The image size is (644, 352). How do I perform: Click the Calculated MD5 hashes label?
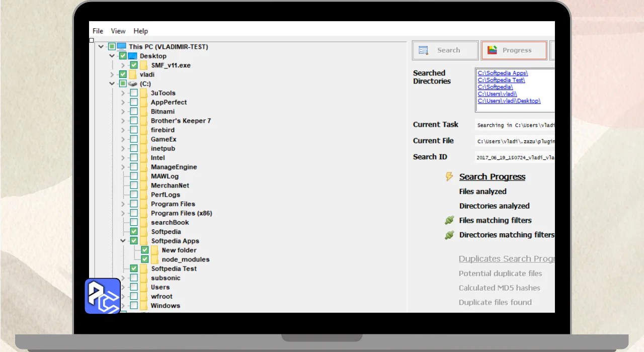tap(500, 288)
